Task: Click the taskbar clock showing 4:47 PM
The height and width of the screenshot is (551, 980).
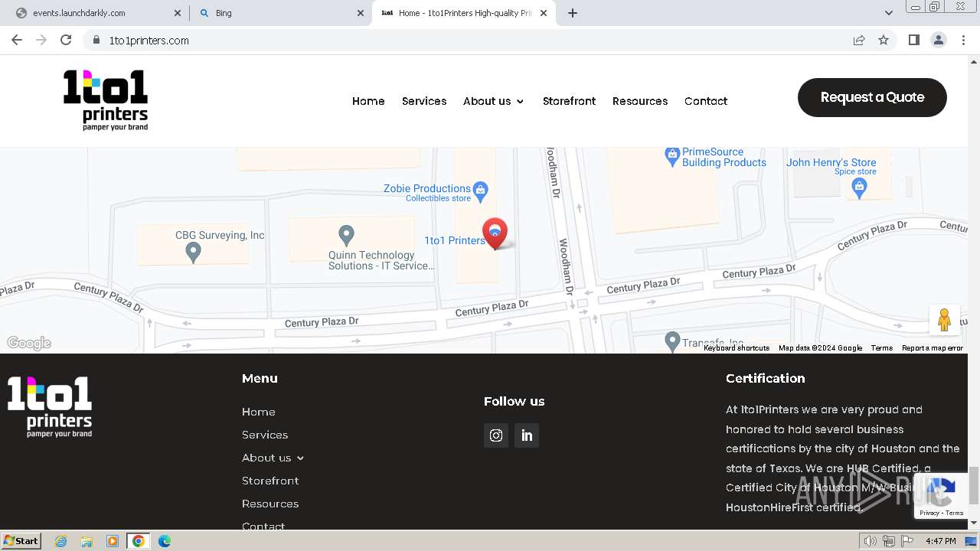Action: [940, 541]
